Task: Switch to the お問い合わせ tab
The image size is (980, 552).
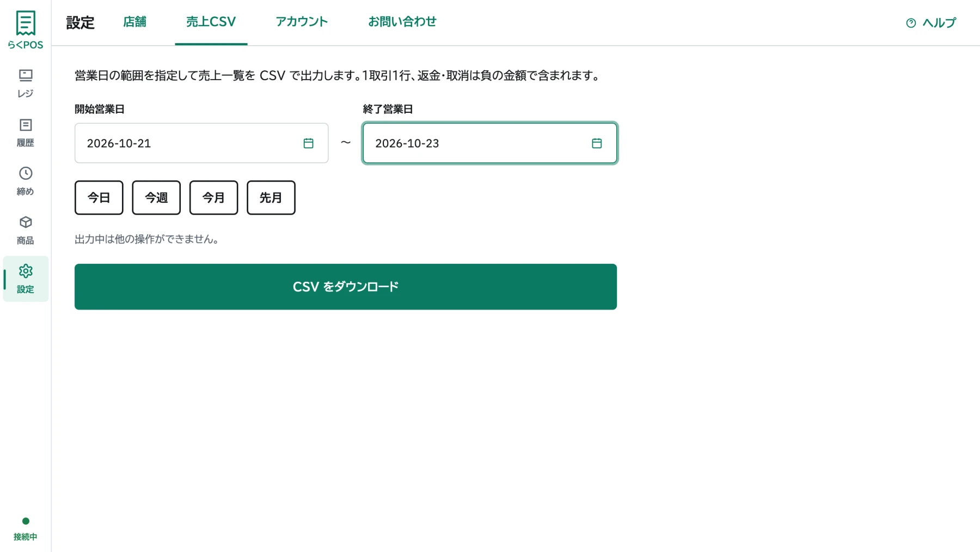Action: 402,22
